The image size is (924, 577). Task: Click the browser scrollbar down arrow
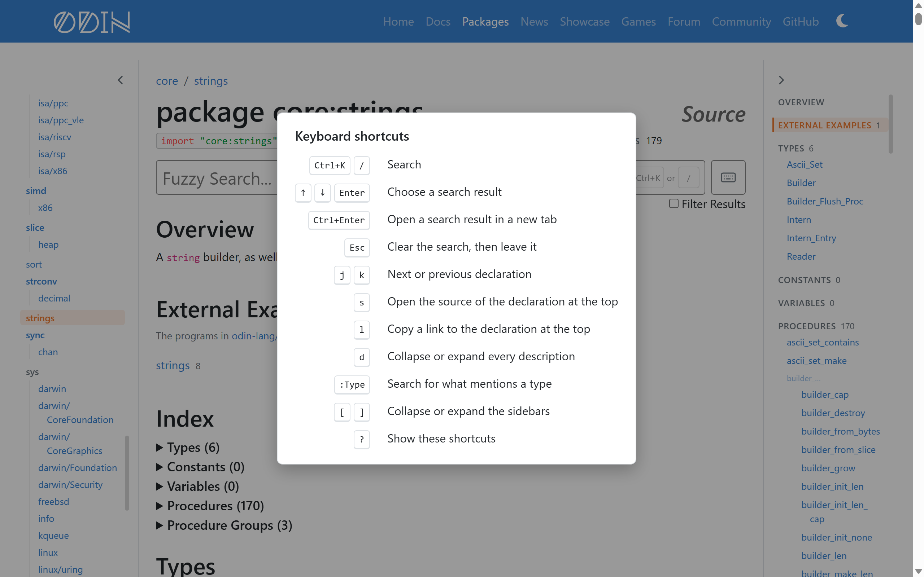tap(918, 571)
